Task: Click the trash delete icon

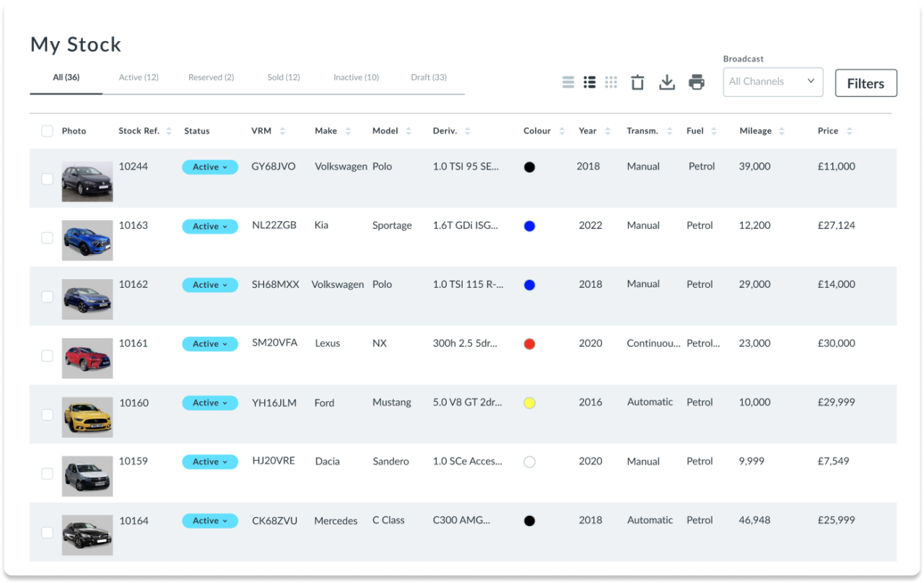Action: [637, 82]
